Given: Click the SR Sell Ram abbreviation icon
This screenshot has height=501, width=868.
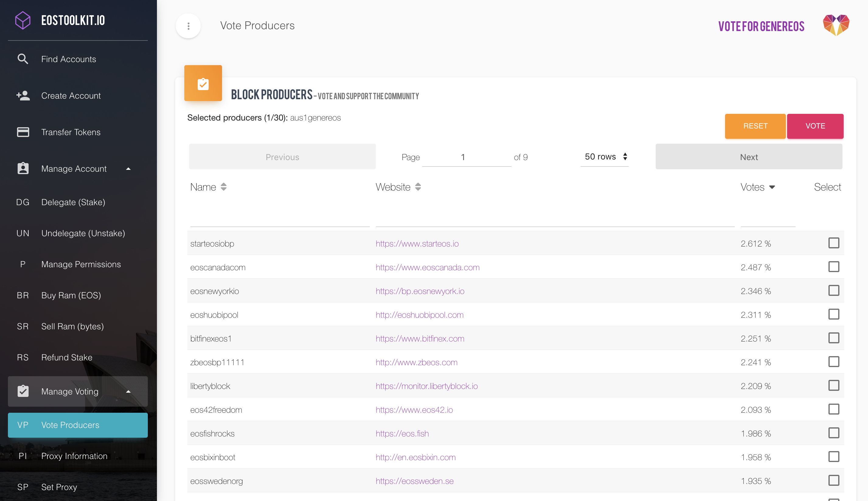Looking at the screenshot, I should coord(23,326).
